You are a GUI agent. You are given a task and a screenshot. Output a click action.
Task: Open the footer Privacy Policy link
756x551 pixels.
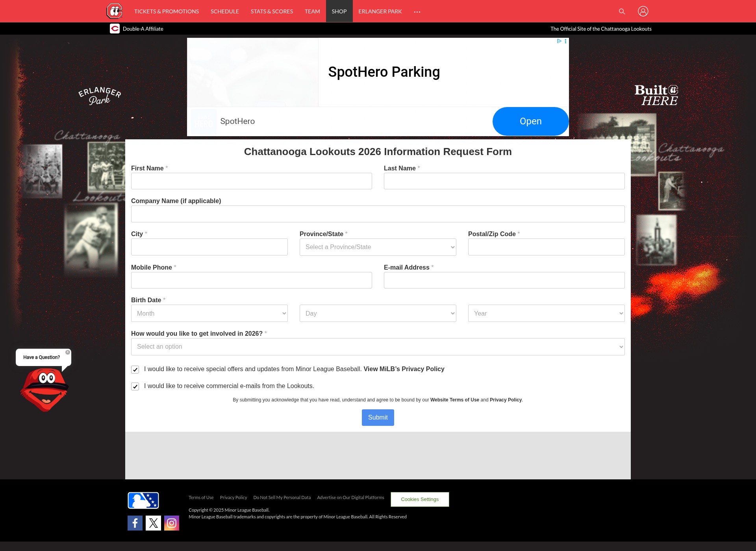233,497
